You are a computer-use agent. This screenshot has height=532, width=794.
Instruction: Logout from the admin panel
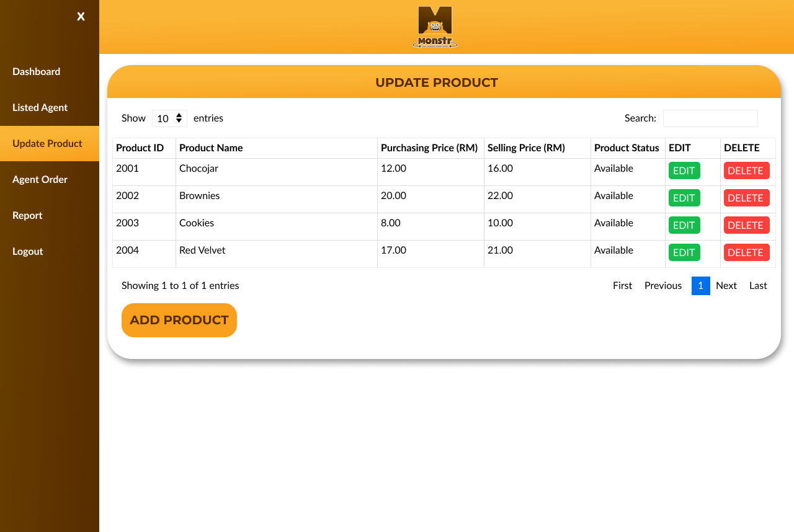click(x=27, y=251)
